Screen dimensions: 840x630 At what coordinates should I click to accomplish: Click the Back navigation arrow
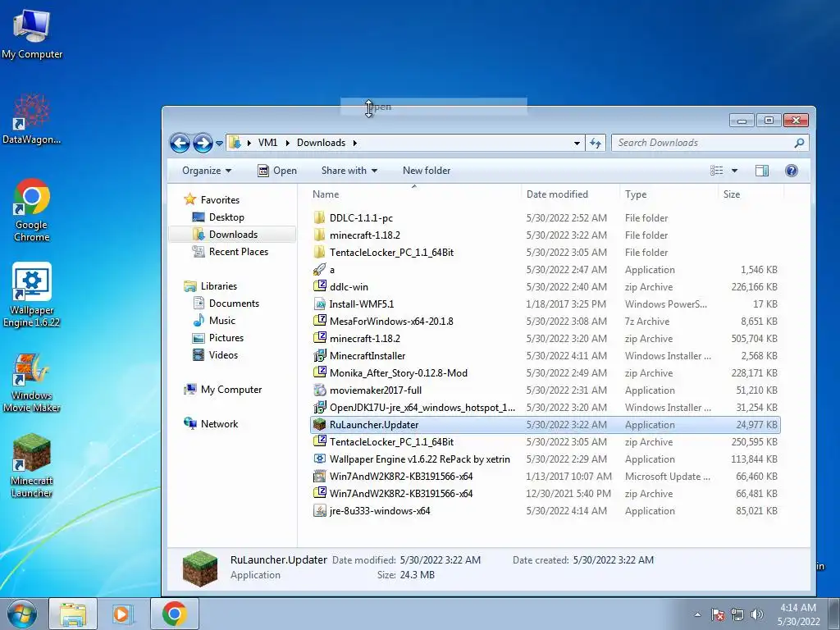(x=180, y=143)
